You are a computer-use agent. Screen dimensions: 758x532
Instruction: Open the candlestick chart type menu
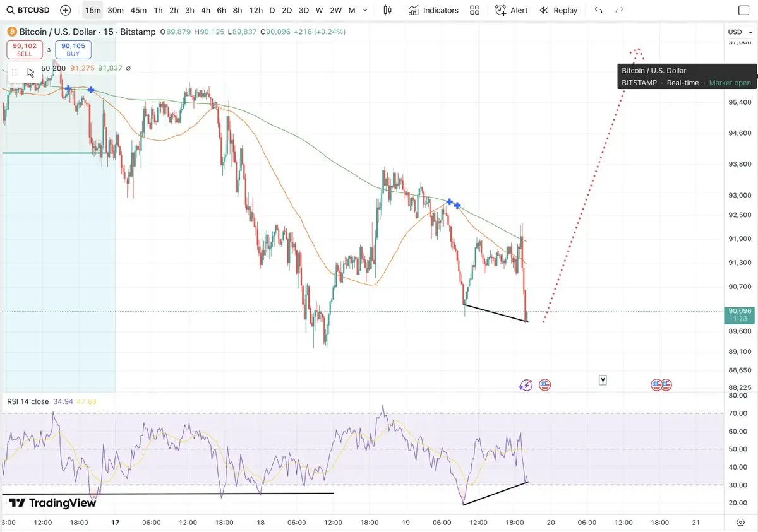(x=387, y=10)
